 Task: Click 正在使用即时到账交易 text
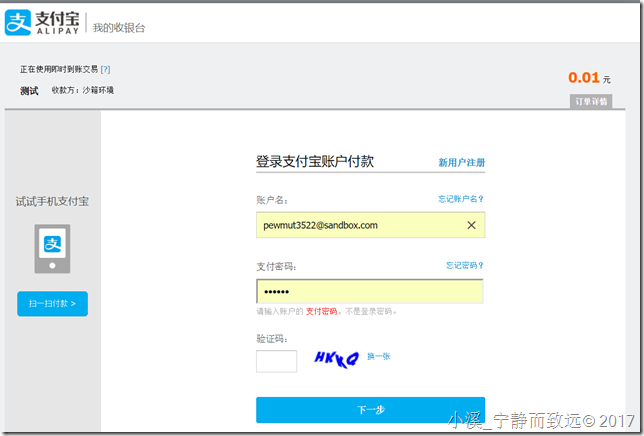(x=59, y=69)
